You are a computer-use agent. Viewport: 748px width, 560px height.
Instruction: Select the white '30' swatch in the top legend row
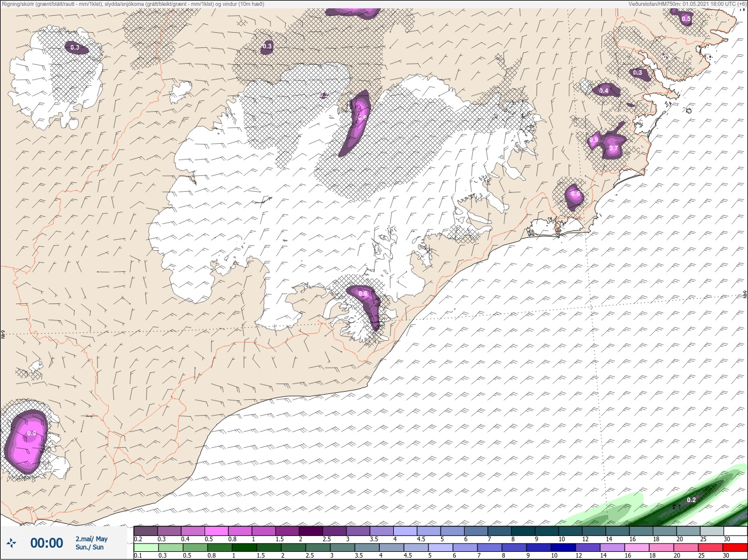pyautogui.click(x=735, y=531)
